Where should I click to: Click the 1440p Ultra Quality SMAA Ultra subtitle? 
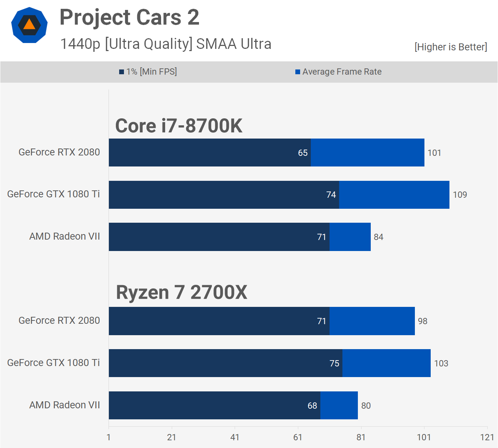(x=166, y=44)
